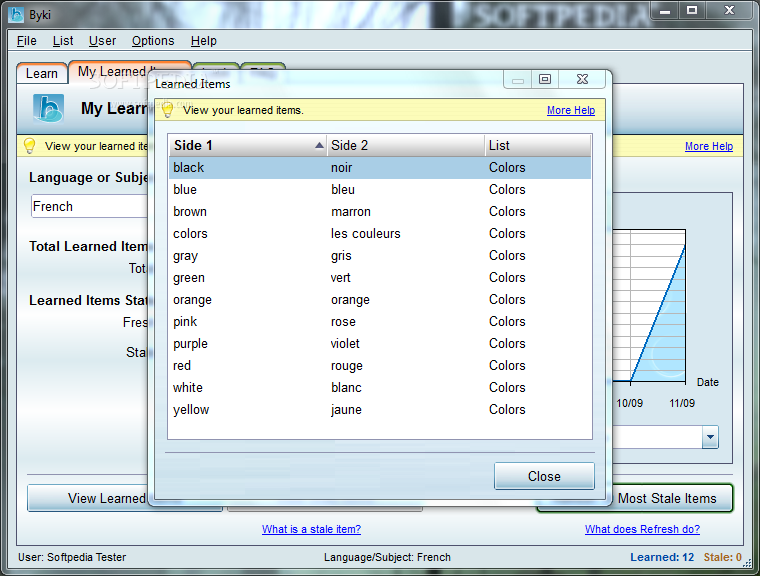Open 'What is a stale item?' link
Screen dimensions: 760x576
pos(312,529)
